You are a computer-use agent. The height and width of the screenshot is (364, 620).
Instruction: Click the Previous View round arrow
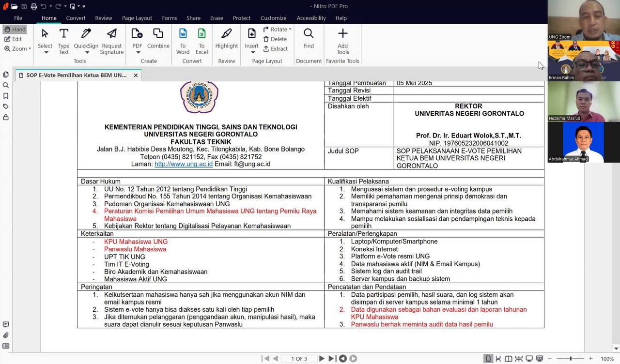tap(343, 359)
